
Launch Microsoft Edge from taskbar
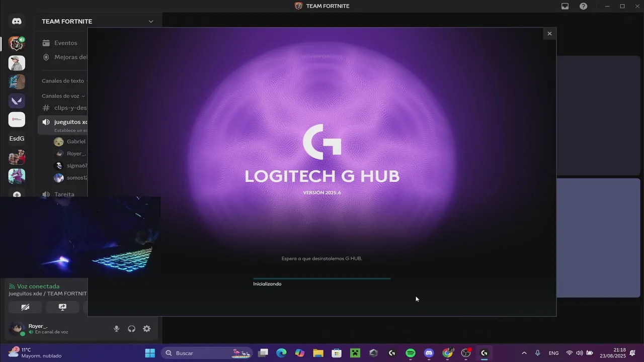(281, 353)
